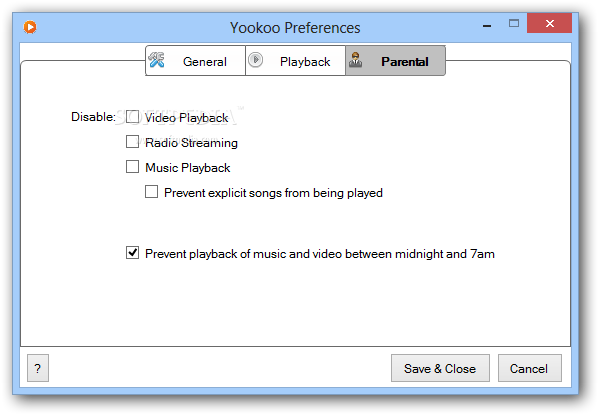Select the Parental tab label

405,62
